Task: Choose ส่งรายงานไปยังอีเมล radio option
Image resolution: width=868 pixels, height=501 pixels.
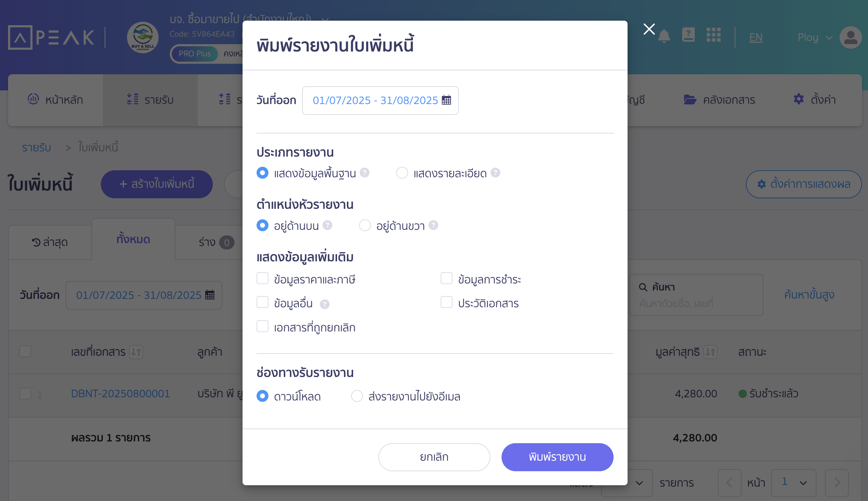Action: (x=357, y=396)
